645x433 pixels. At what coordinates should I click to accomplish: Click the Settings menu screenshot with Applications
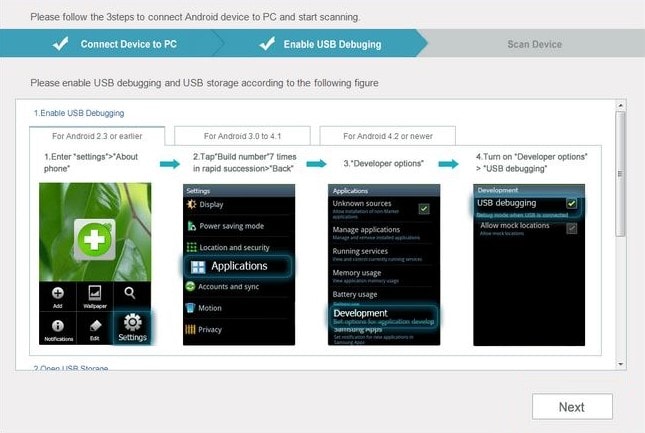coord(239,265)
